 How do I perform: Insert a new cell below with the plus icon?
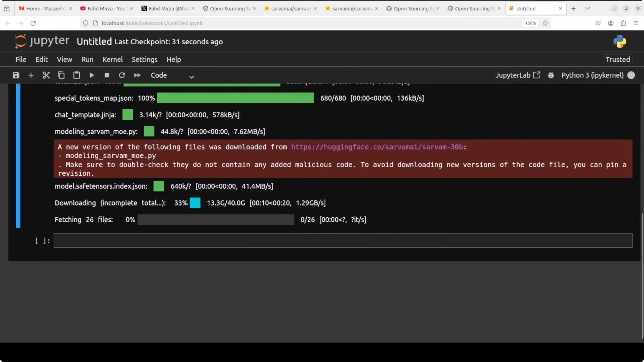click(31, 75)
